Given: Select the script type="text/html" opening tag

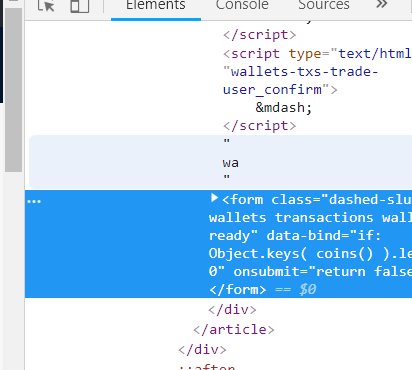Looking at the screenshot, I should click(x=317, y=54).
